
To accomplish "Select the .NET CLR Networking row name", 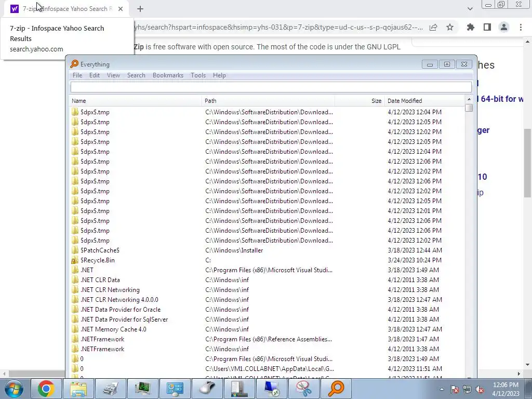I will pyautogui.click(x=110, y=290).
